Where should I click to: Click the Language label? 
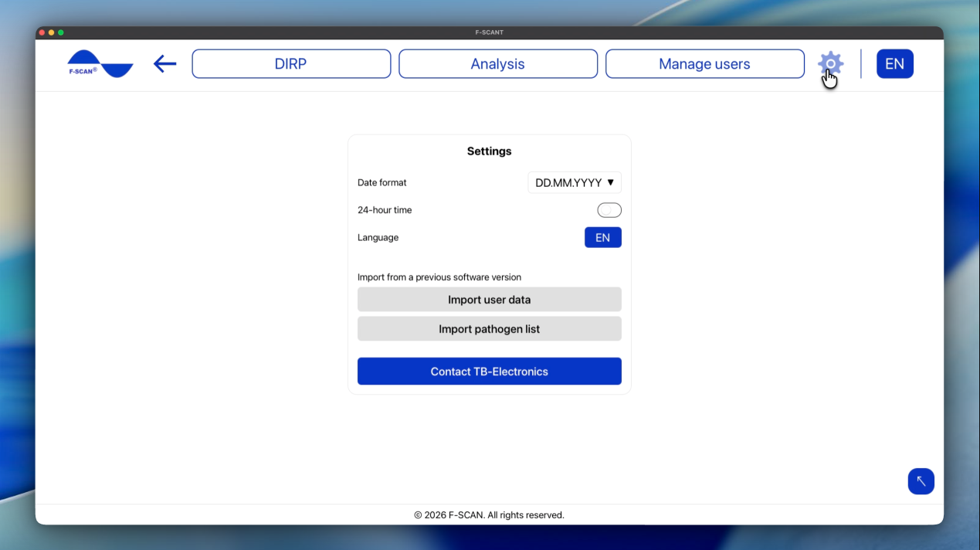[x=378, y=238]
